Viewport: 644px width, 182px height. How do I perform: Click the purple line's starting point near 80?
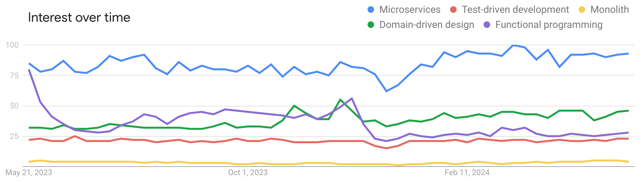[x=29, y=70]
